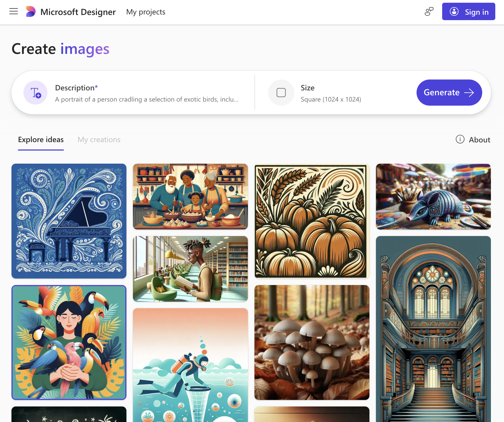Select the colorful armadillo market image
The height and width of the screenshot is (422, 504).
pos(433,196)
